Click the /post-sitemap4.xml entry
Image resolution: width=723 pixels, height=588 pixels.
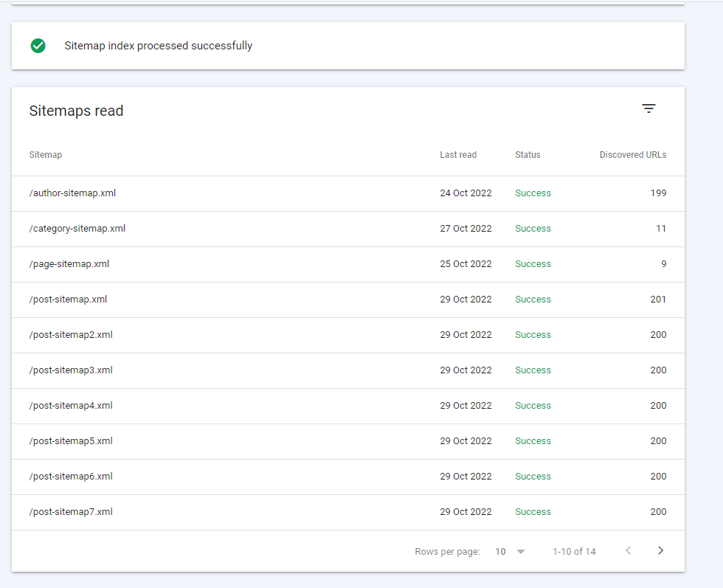click(71, 406)
